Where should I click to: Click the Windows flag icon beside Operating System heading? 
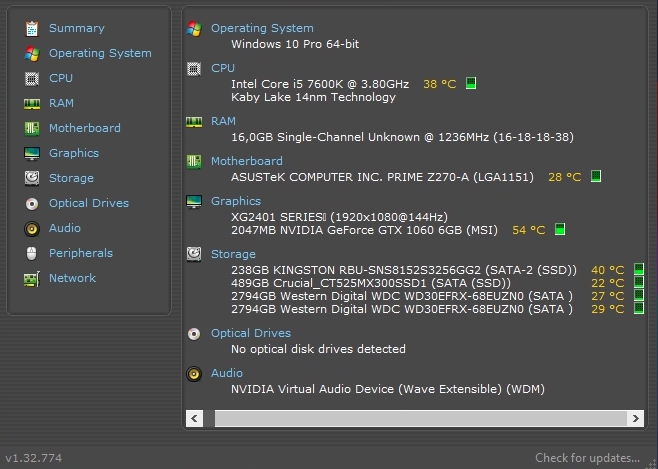194,29
